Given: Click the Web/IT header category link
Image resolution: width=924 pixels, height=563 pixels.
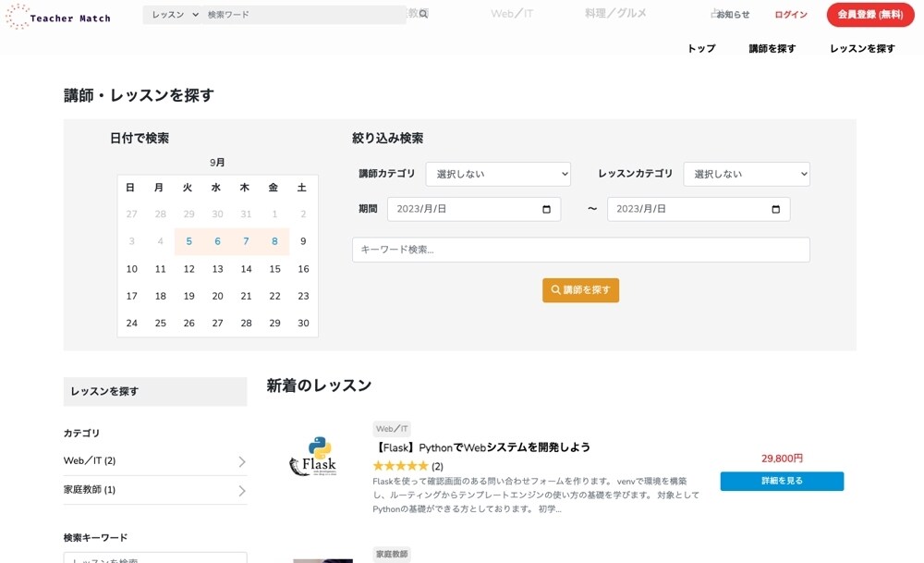Looking at the screenshot, I should (x=512, y=13).
